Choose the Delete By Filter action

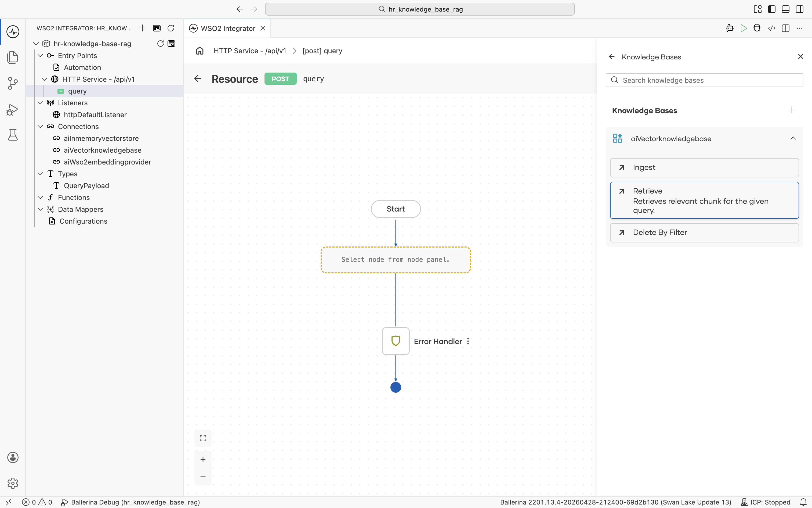704,232
